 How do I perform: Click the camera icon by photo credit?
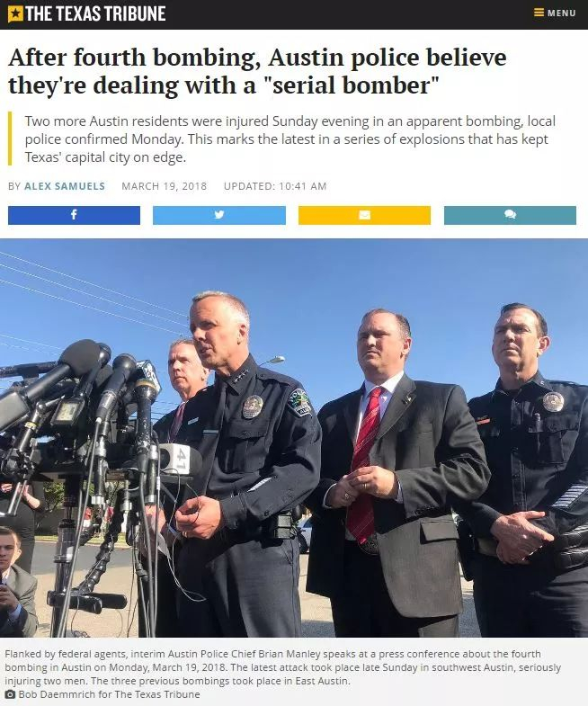[x=10, y=694]
